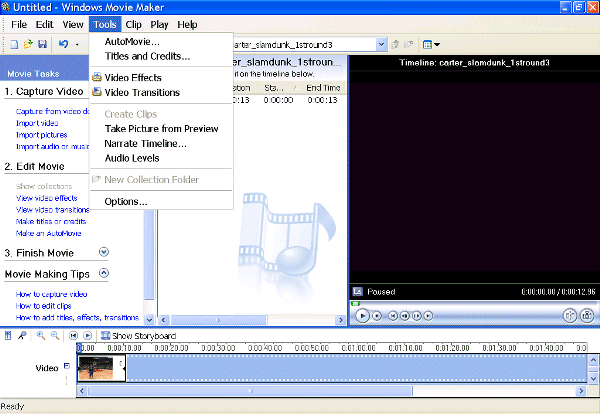The width and height of the screenshot is (600, 414).
Task: Click the Up One Level folder icon
Action: click(x=395, y=44)
